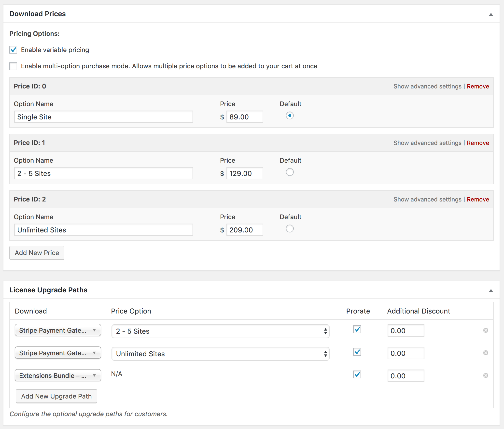Collapse the License Upgrade Paths panel

point(491,290)
